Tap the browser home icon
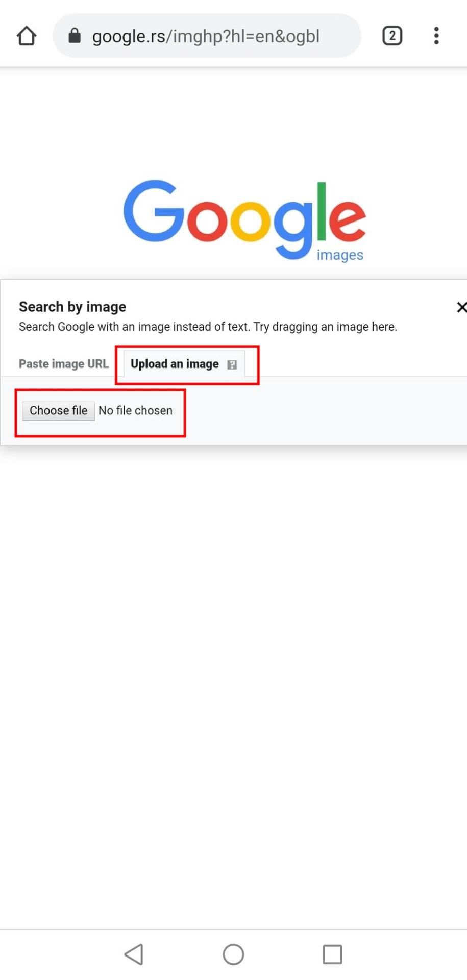Image resolution: width=467 pixels, height=980 pixels. coord(26,35)
